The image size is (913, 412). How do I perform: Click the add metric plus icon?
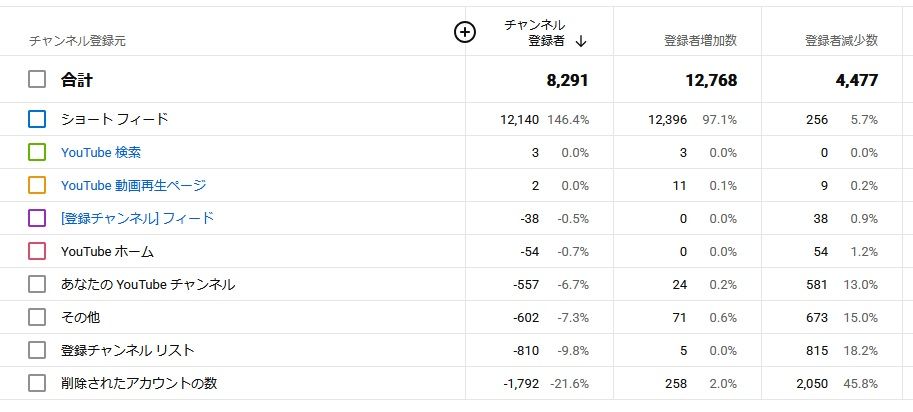pyautogui.click(x=464, y=33)
